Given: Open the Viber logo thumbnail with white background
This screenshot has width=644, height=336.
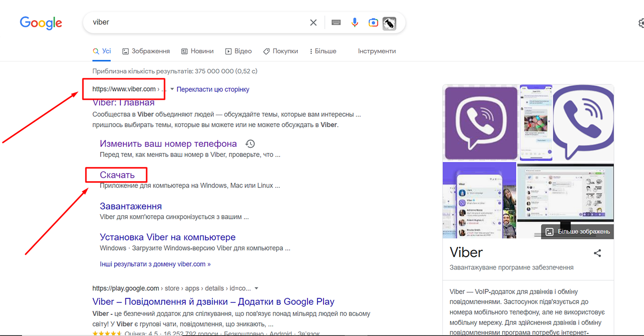Looking at the screenshot, I should tap(584, 123).
